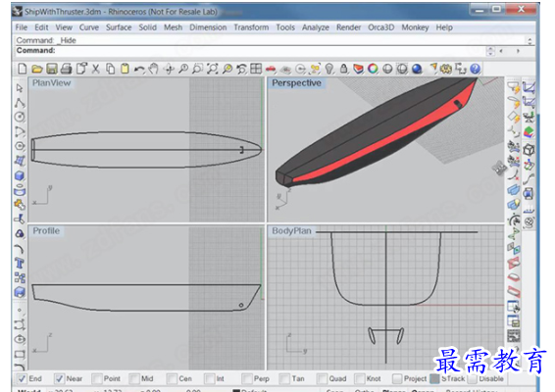Click the Copy icon in the toolbar
The width and height of the screenshot is (555, 392).
pyautogui.click(x=111, y=69)
